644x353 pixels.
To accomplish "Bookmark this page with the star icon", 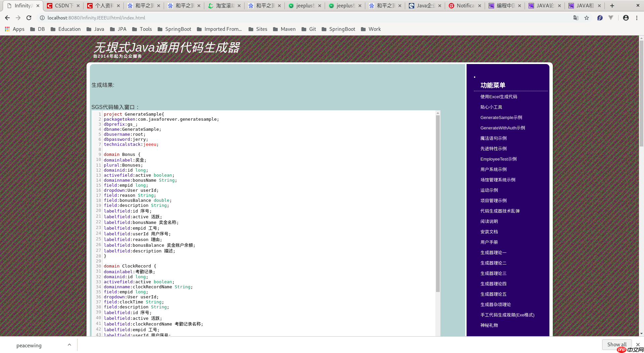I will click(587, 18).
